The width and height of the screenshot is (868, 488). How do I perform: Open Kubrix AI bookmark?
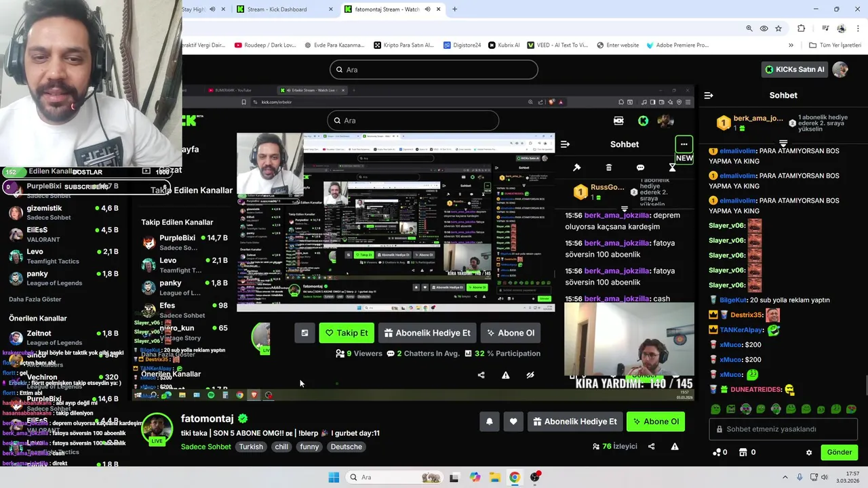coord(504,45)
